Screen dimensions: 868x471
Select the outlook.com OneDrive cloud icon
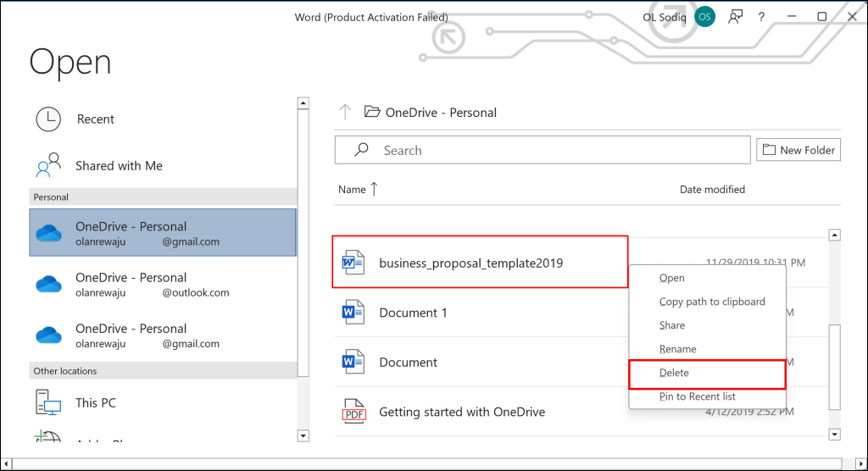(49, 285)
